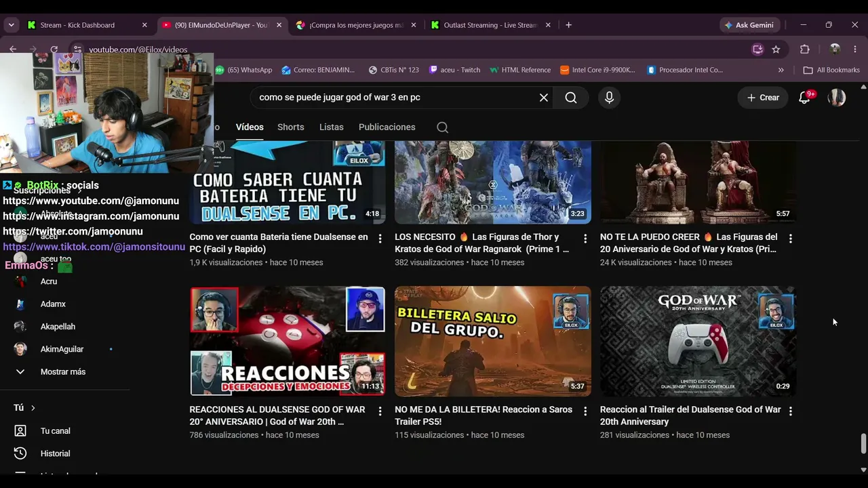Play the BILLETERA SALIO DEL GRUPO thumbnail
Screen dimensions: 868x488
pyautogui.click(x=493, y=341)
